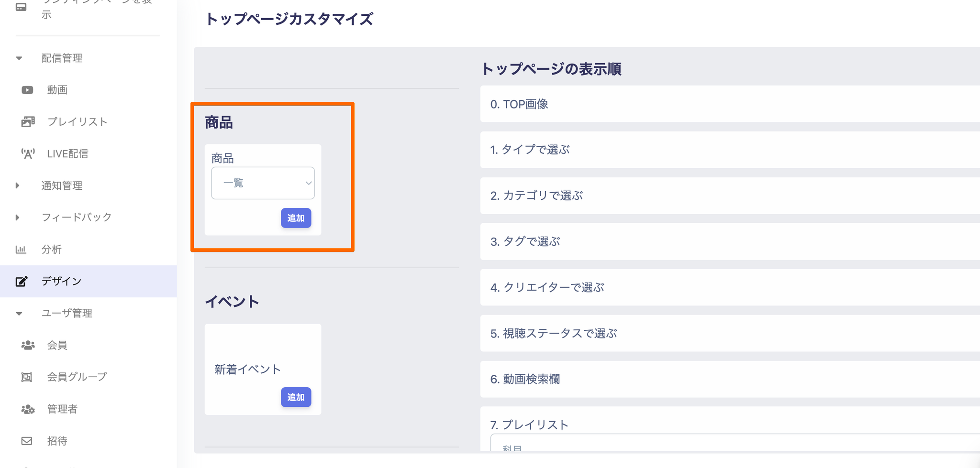This screenshot has width=980, height=468.
Task: Expand the フィードバック section arrow
Action: point(18,218)
